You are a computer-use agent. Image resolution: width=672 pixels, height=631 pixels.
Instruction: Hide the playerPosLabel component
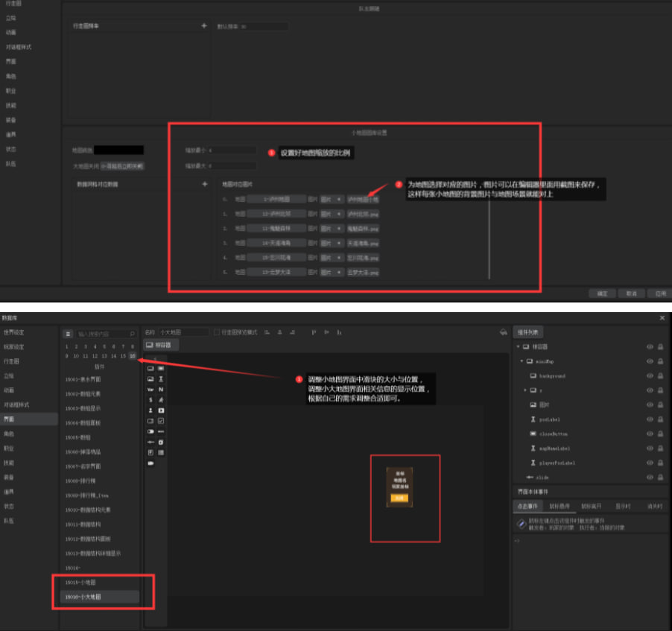pos(650,463)
